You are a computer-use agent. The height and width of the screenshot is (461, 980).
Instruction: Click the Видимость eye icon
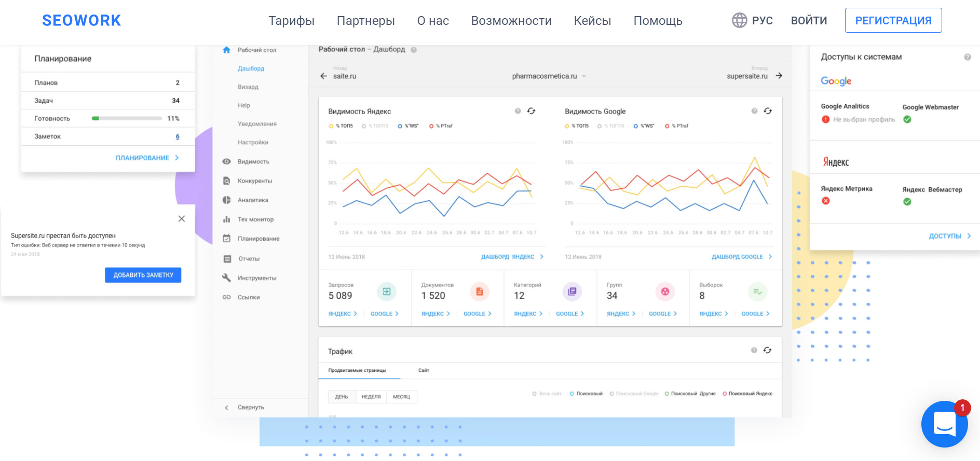click(226, 161)
